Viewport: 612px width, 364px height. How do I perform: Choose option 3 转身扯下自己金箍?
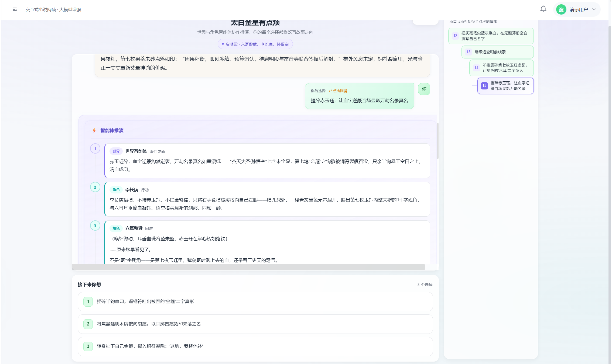point(255,346)
